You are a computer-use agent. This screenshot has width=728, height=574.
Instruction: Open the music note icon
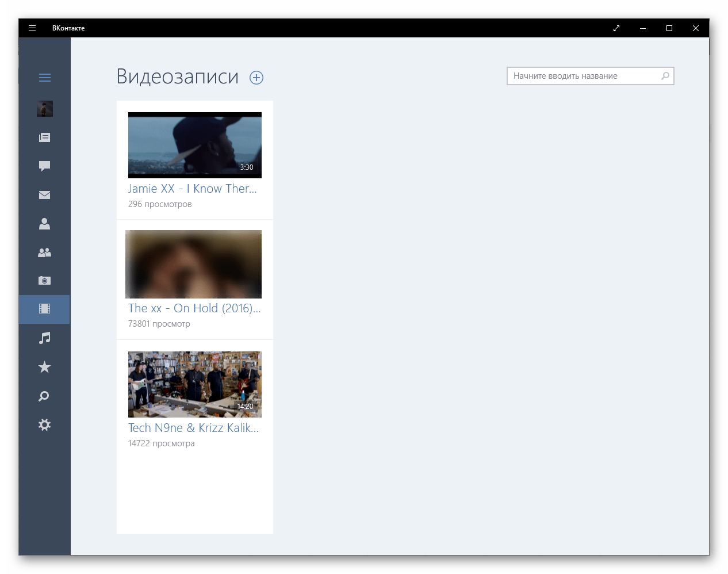[45, 338]
